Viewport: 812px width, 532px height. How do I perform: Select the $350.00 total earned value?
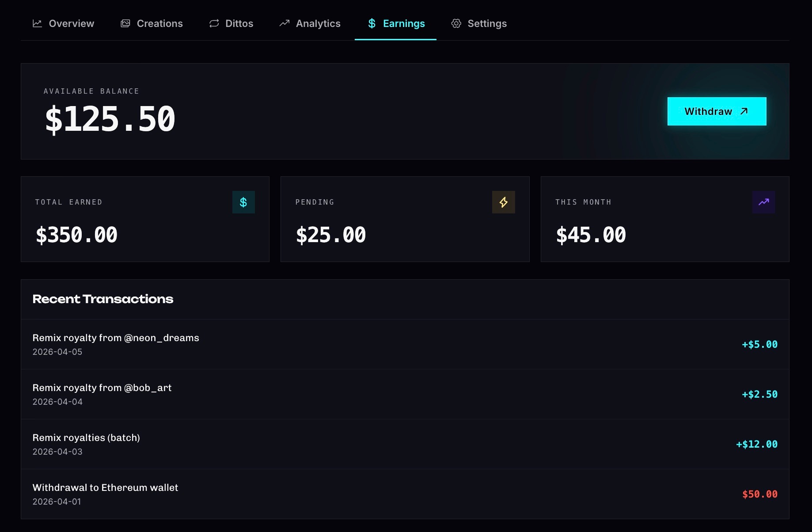(77, 235)
